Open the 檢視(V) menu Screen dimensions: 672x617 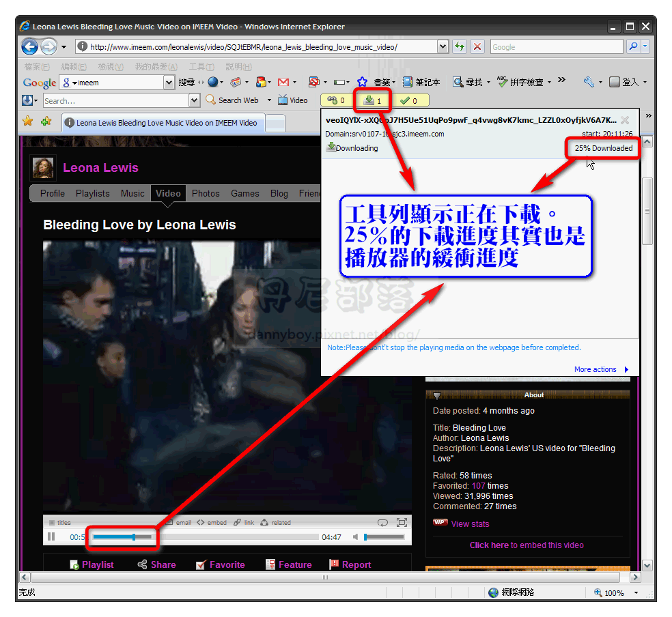[111, 67]
